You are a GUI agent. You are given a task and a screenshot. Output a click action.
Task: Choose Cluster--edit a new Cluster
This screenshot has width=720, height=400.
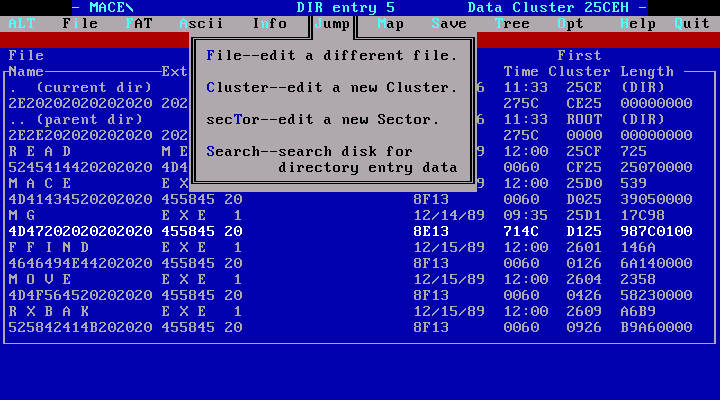(332, 87)
